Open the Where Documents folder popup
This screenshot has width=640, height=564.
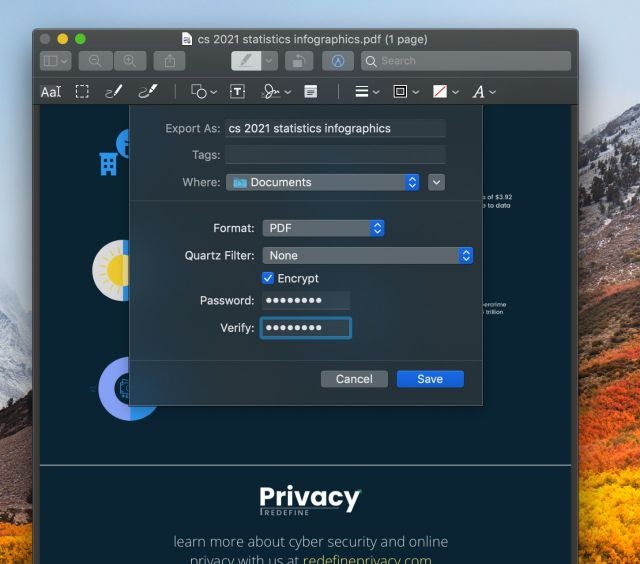[x=322, y=182]
